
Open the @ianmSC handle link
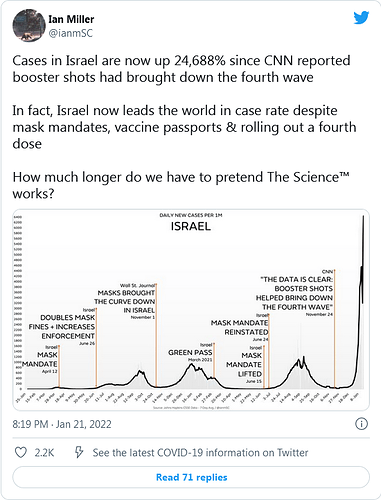[x=71, y=33]
